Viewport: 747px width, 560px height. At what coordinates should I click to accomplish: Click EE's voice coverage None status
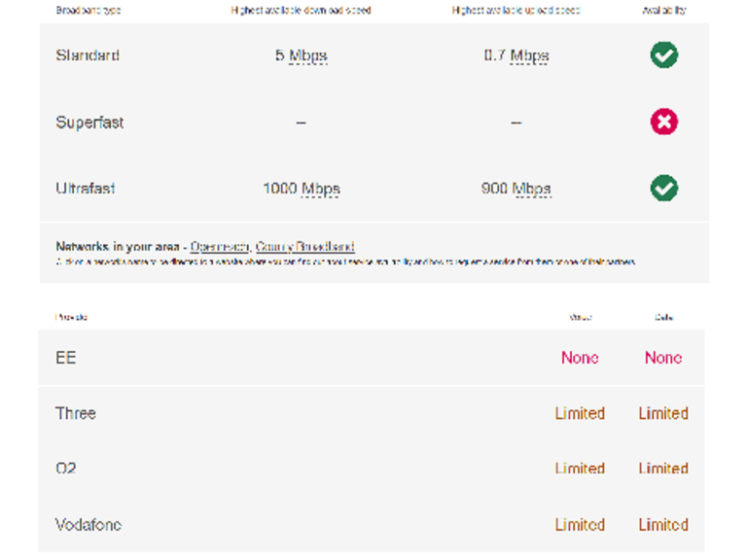[580, 358]
